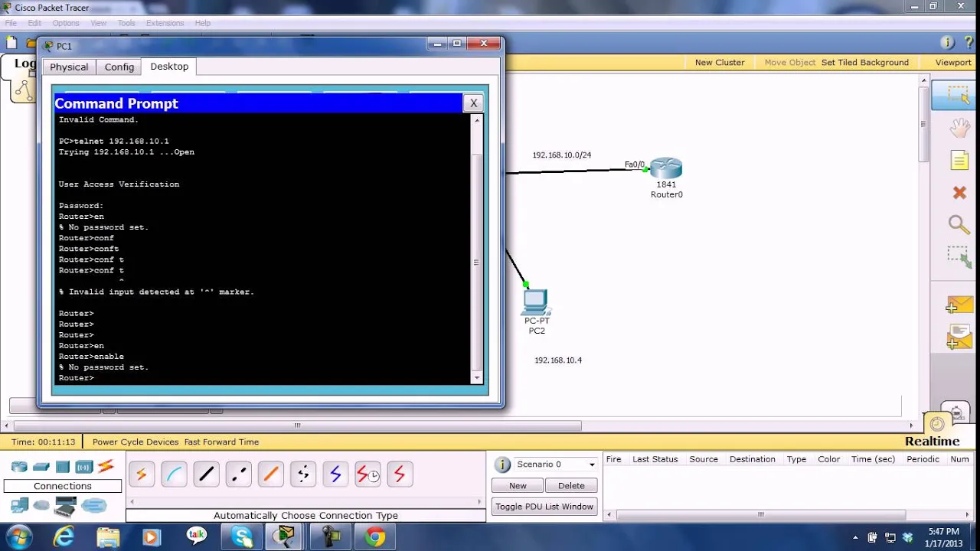Screen dimensions: 980x551
Task: Click Delete scenario button
Action: 571,485
